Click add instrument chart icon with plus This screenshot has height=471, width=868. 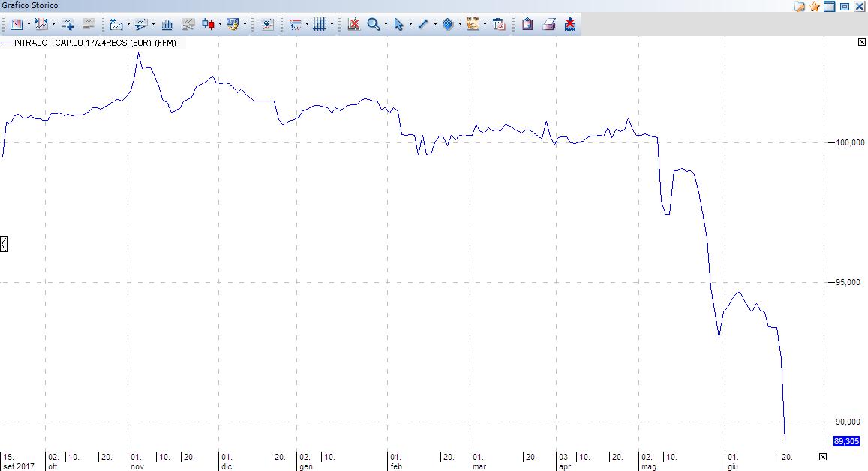pyautogui.click(x=68, y=24)
